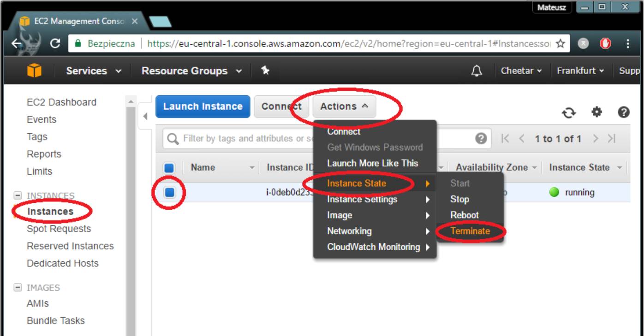Open the Resource Groups dropdown
The height and width of the screenshot is (336, 644).
pyautogui.click(x=191, y=71)
